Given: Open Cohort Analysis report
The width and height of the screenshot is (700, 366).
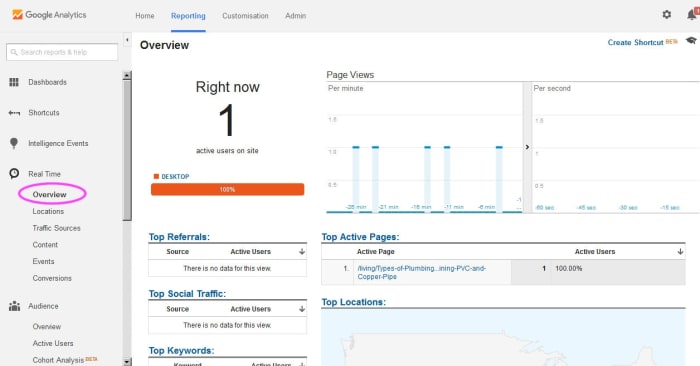Looking at the screenshot, I should tap(58, 360).
